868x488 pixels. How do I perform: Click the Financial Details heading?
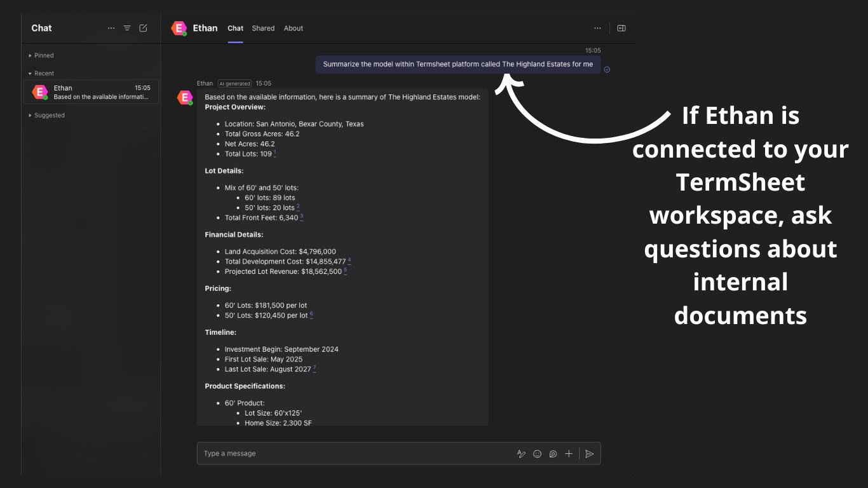click(x=234, y=234)
